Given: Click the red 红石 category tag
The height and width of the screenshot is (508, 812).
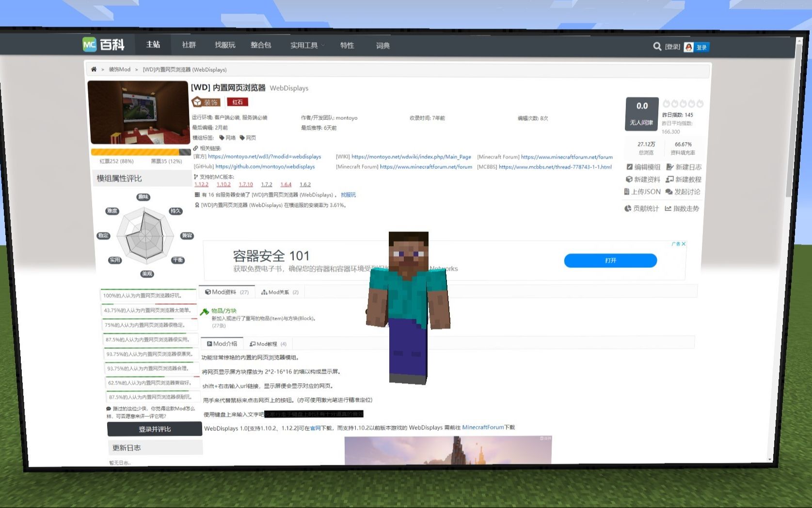Looking at the screenshot, I should 238,101.
